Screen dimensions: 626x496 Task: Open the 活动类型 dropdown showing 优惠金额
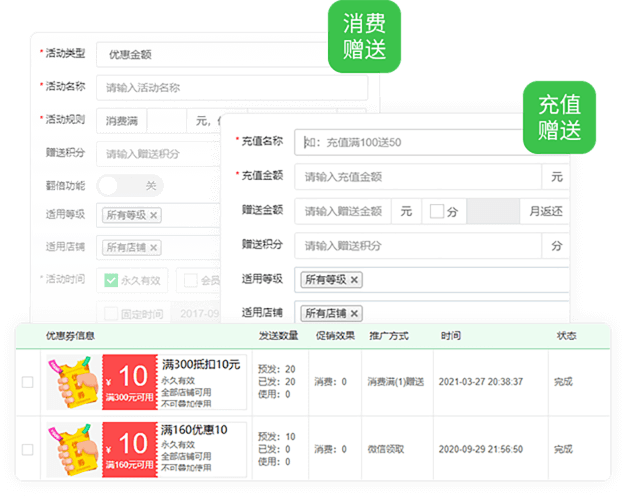click(212, 55)
